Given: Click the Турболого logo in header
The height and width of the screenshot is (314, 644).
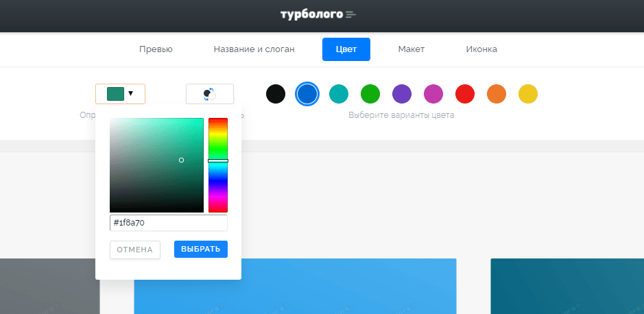Looking at the screenshot, I should [318, 15].
